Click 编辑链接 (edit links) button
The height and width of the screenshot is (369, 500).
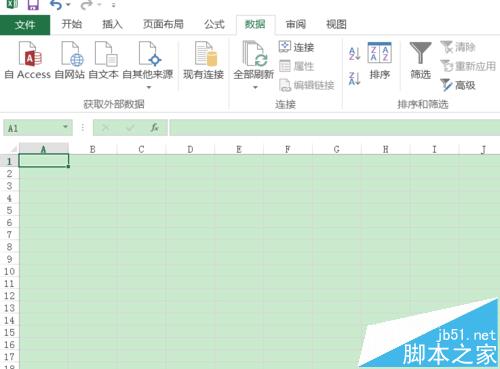[307, 85]
